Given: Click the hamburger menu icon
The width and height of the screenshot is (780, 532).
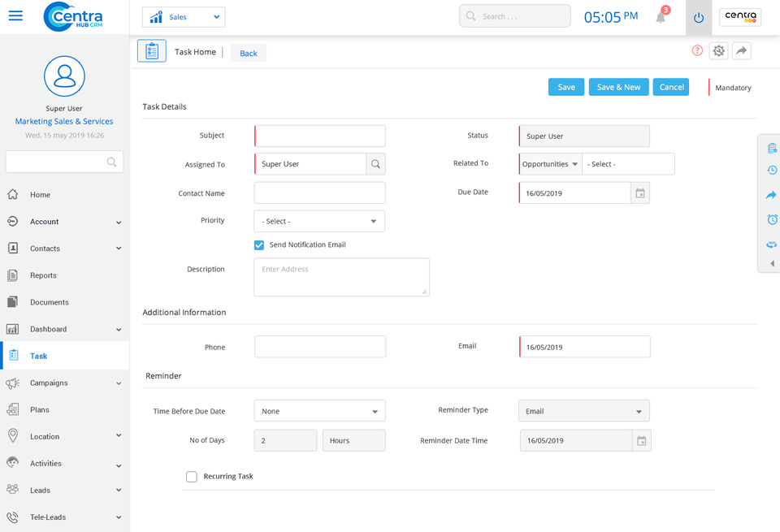Looking at the screenshot, I should point(15,16).
